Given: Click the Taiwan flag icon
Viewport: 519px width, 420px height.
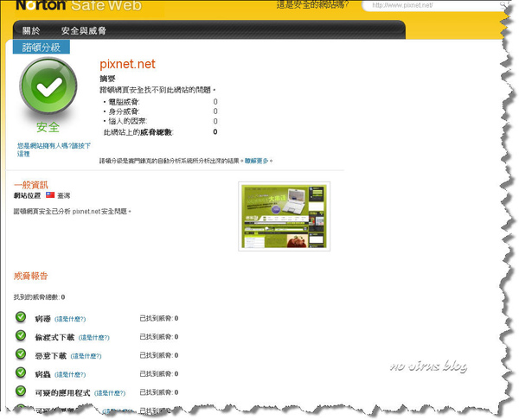Looking at the screenshot, I should tap(50, 194).
